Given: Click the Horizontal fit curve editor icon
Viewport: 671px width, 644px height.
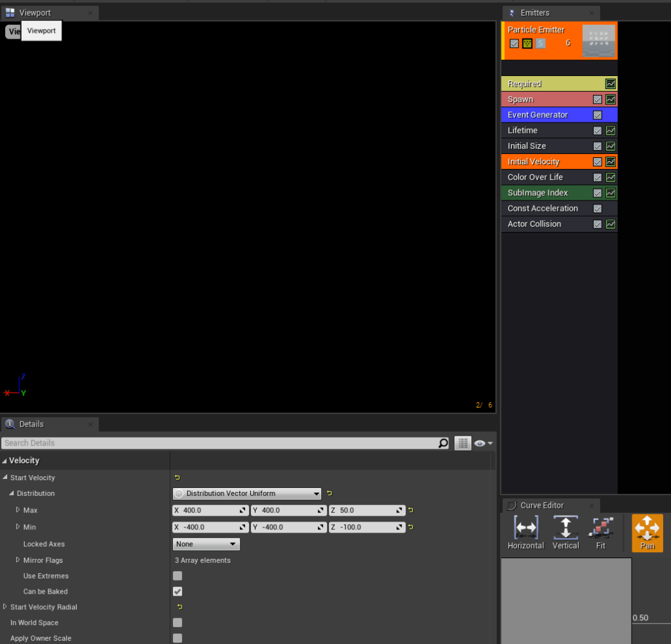Looking at the screenshot, I should point(526,527).
